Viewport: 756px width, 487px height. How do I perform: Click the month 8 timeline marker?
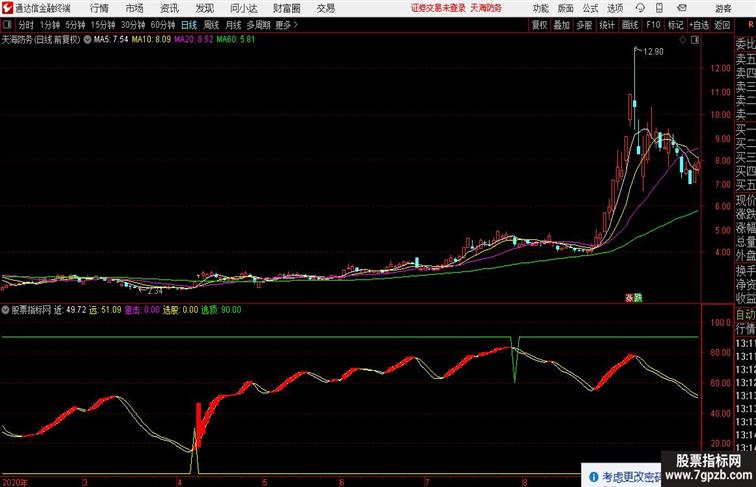coord(525,482)
